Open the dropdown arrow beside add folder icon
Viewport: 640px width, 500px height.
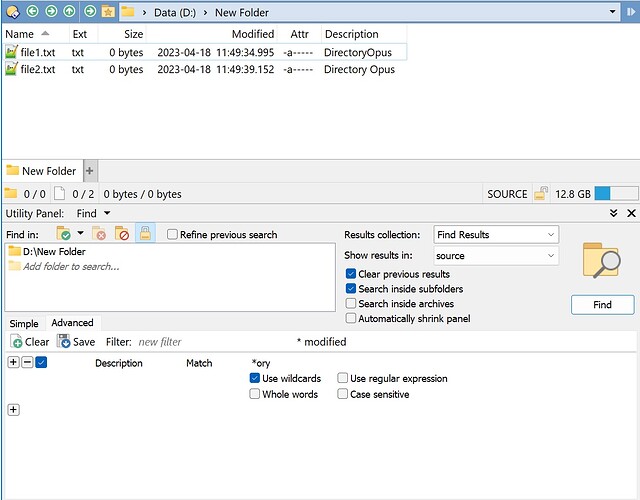[80, 233]
